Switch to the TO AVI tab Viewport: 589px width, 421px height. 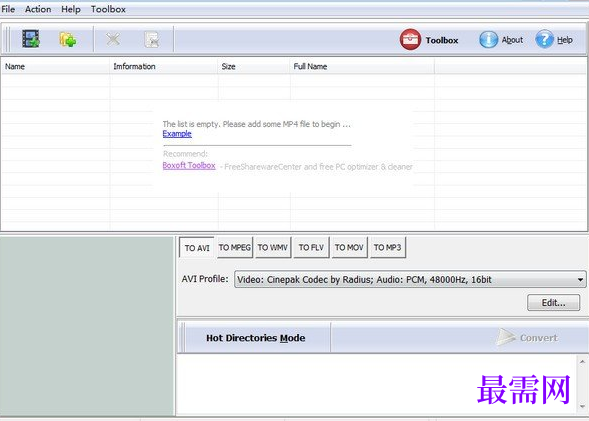[x=197, y=248]
